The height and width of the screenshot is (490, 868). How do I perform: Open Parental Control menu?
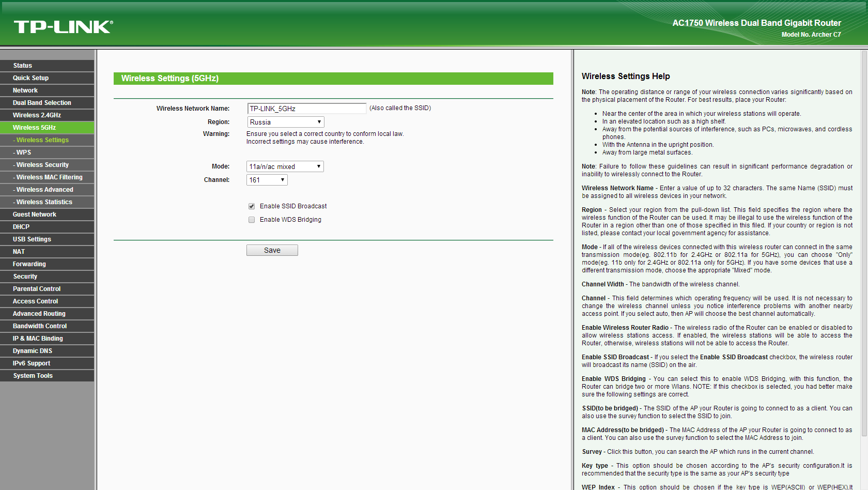[x=47, y=289]
